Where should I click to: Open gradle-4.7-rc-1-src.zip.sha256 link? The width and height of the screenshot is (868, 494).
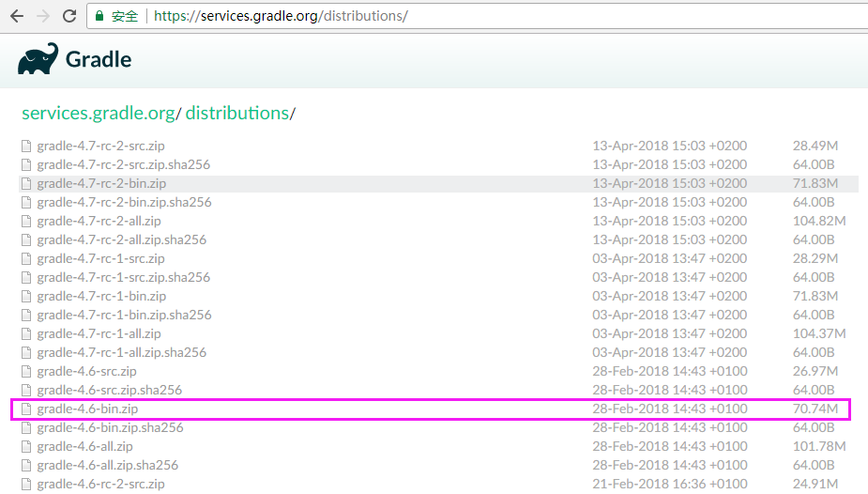pos(124,277)
